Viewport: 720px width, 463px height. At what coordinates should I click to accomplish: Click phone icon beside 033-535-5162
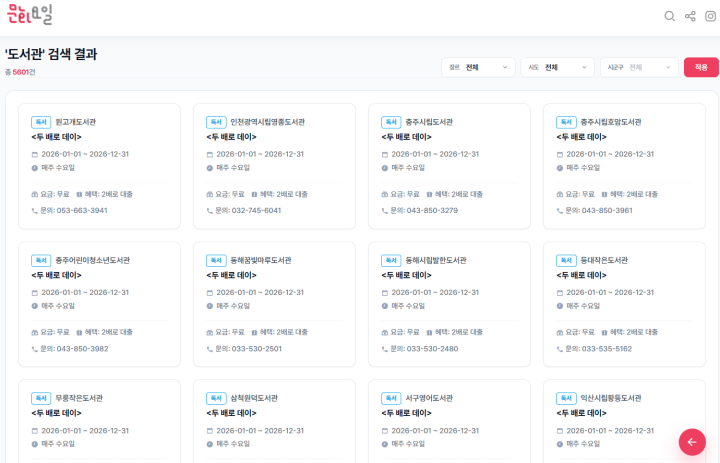[x=559, y=349]
